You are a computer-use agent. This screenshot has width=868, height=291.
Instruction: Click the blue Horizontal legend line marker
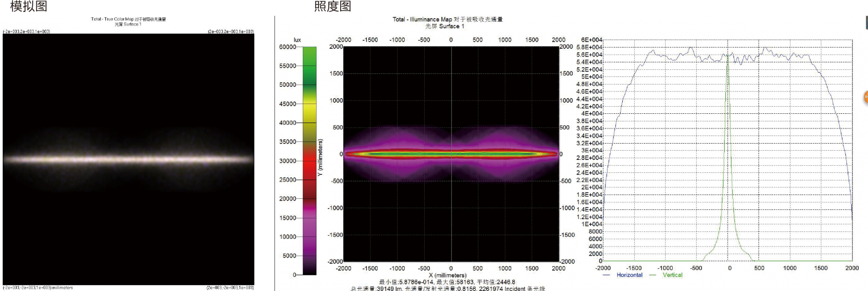pyautogui.click(x=606, y=275)
